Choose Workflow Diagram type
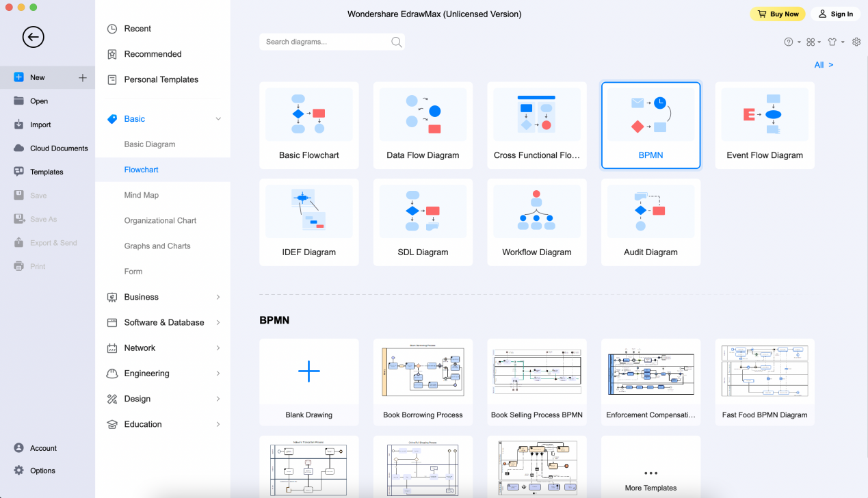868x498 pixels. (537, 222)
